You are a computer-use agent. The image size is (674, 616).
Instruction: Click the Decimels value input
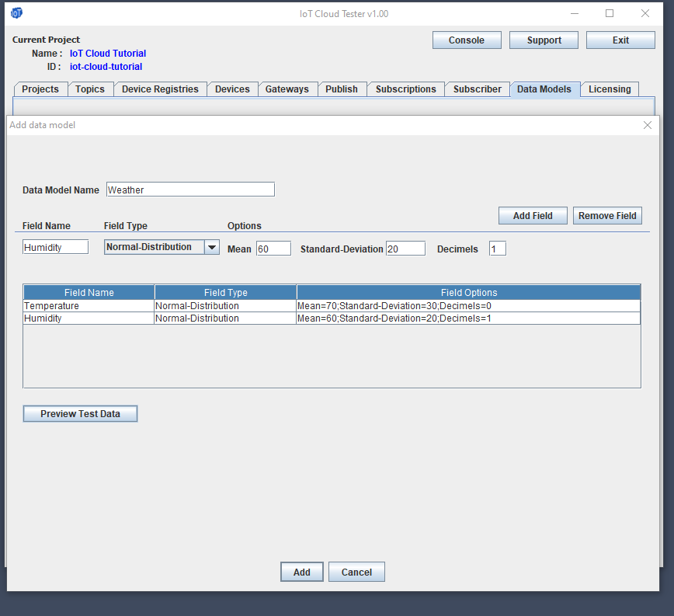point(497,249)
